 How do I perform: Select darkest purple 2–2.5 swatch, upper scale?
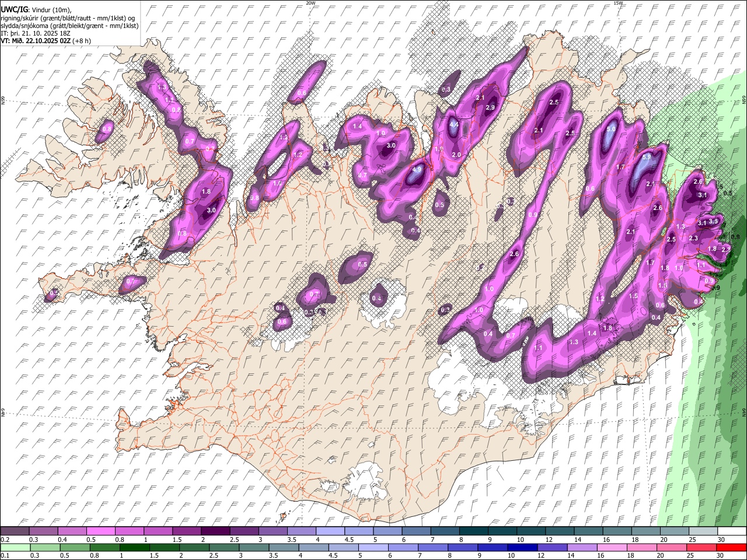click(215, 531)
